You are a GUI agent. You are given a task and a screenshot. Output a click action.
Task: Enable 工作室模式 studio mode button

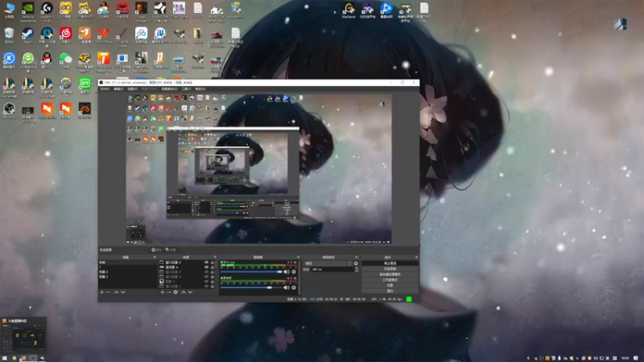click(x=390, y=280)
